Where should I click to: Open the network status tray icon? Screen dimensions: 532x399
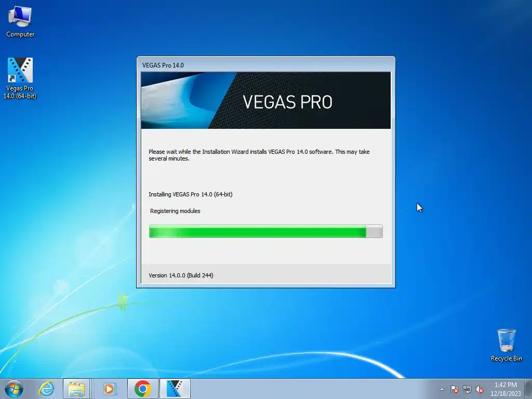pyautogui.click(x=467, y=389)
